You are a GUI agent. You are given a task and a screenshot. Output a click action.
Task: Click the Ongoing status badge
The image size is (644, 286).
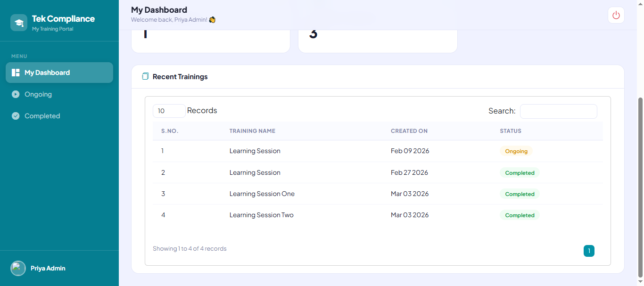pos(516,151)
